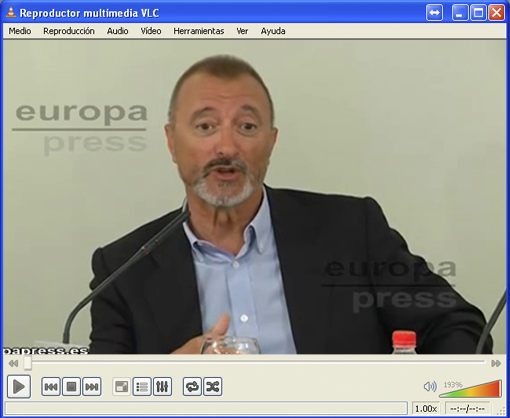Open the Reproducción menu
510x418 pixels.
pos(69,31)
